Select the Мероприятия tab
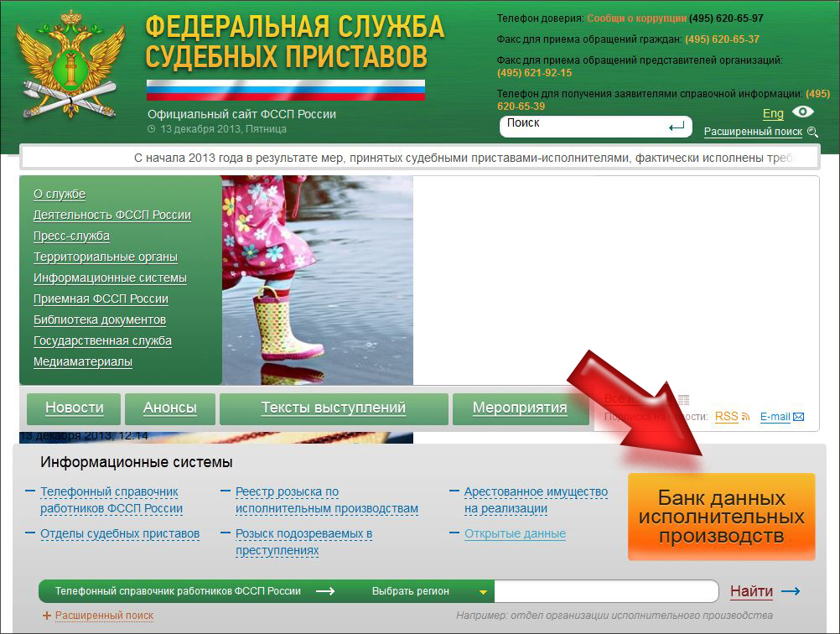The height and width of the screenshot is (634, 840). pos(519,408)
